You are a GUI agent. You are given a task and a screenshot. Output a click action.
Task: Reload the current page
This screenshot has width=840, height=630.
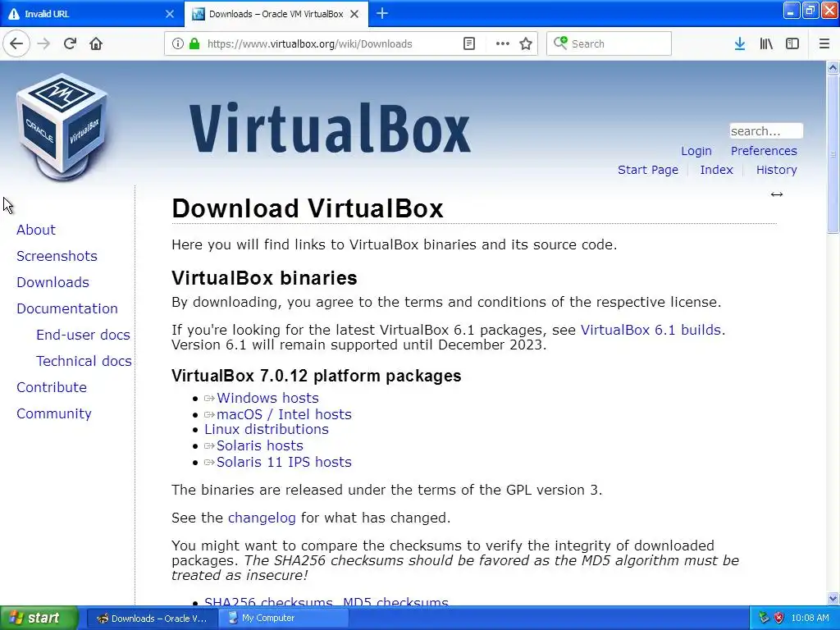pos(71,44)
